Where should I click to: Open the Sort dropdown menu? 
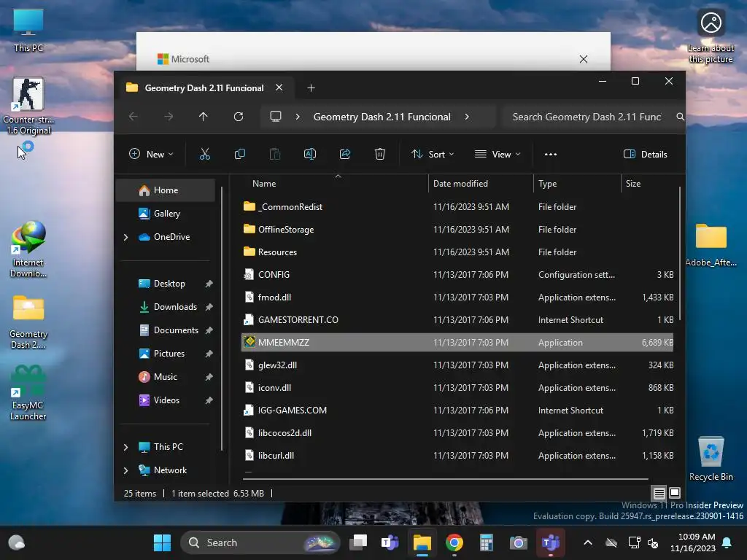[x=433, y=154]
